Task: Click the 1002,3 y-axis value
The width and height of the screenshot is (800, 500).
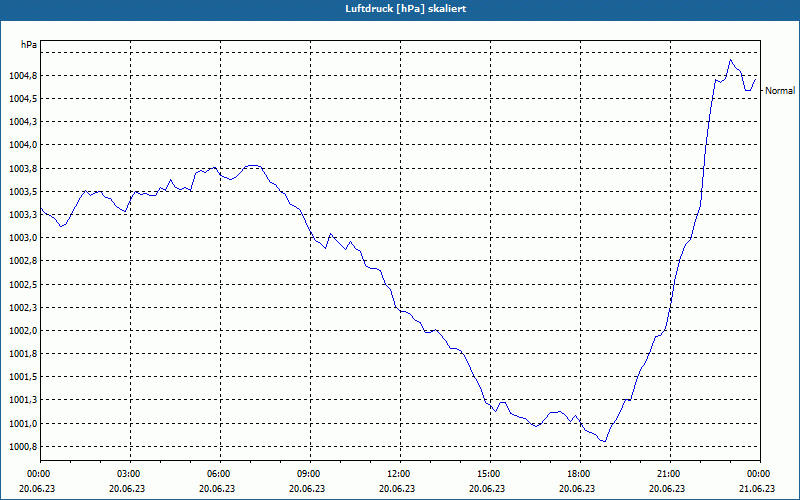Action: [x=23, y=308]
